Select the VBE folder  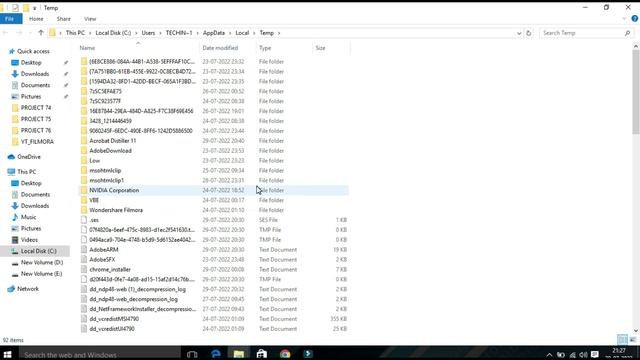pos(94,200)
